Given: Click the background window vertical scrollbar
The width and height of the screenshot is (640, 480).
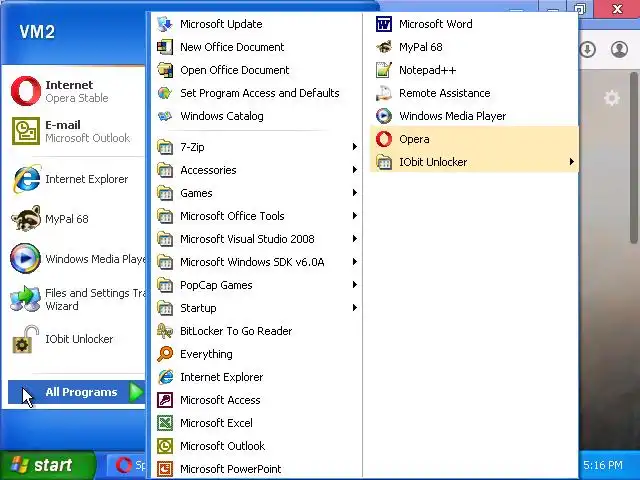Looking at the screenshot, I should (634, 158).
